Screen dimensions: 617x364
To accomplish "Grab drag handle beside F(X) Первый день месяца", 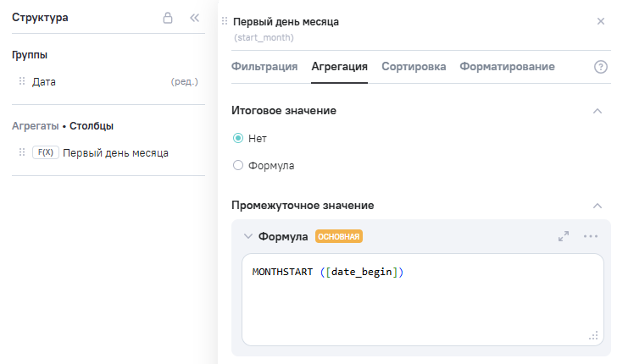I will click(x=22, y=152).
